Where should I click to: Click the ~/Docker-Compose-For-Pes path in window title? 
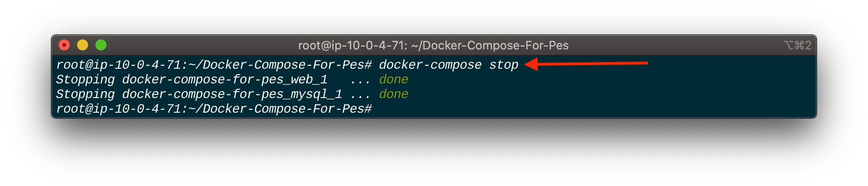[490, 45]
